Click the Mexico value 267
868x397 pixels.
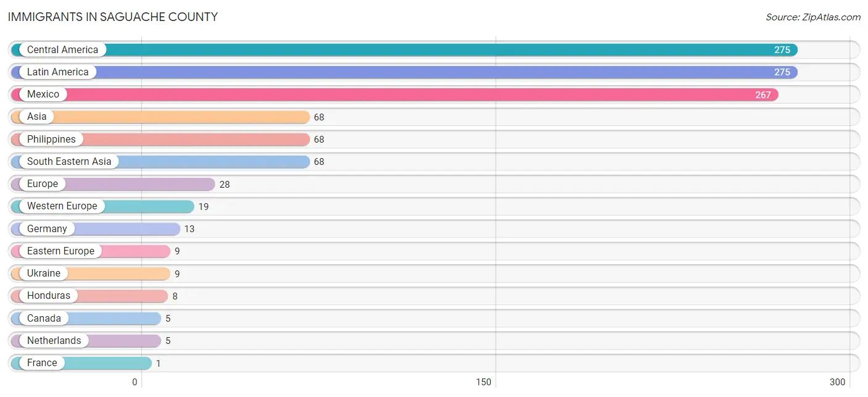763,95
